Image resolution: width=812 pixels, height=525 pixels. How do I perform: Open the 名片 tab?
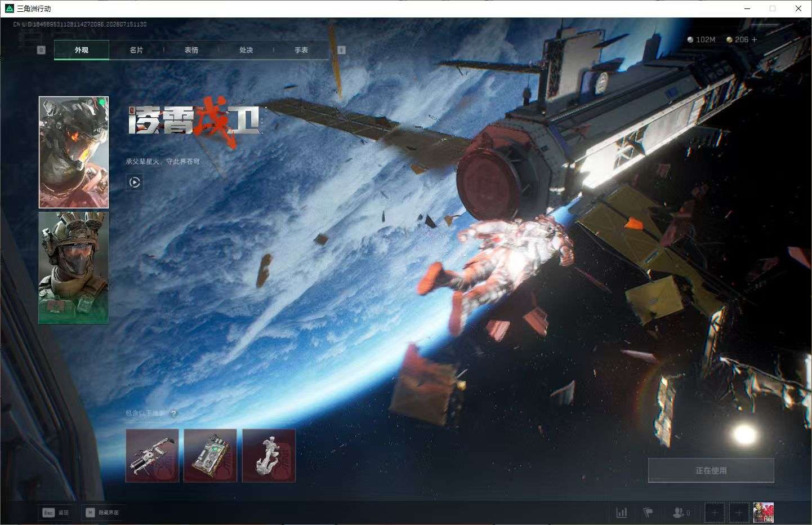pyautogui.click(x=136, y=50)
